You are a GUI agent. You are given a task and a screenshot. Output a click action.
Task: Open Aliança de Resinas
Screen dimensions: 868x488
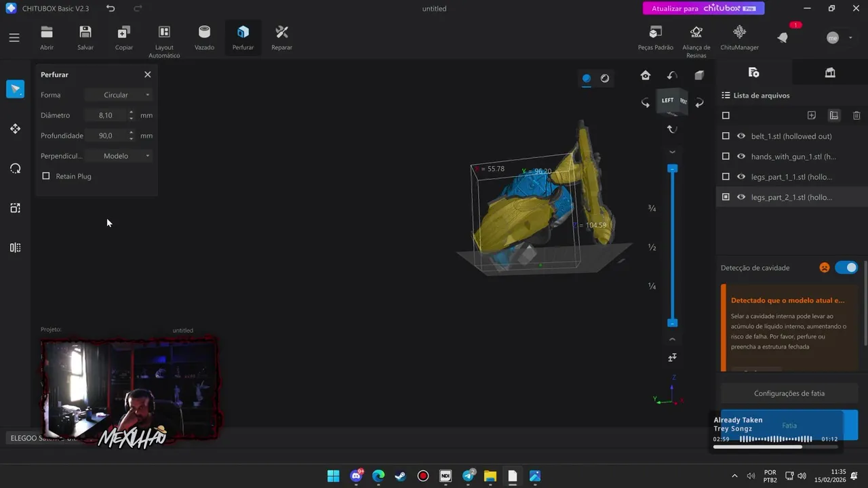(x=696, y=41)
